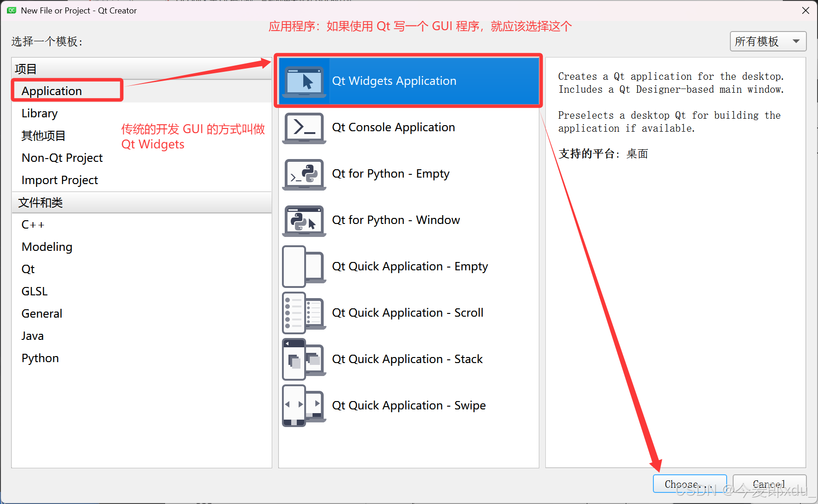The width and height of the screenshot is (818, 504).
Task: Pick Qt for Python - Empty label
Action: [x=390, y=174]
